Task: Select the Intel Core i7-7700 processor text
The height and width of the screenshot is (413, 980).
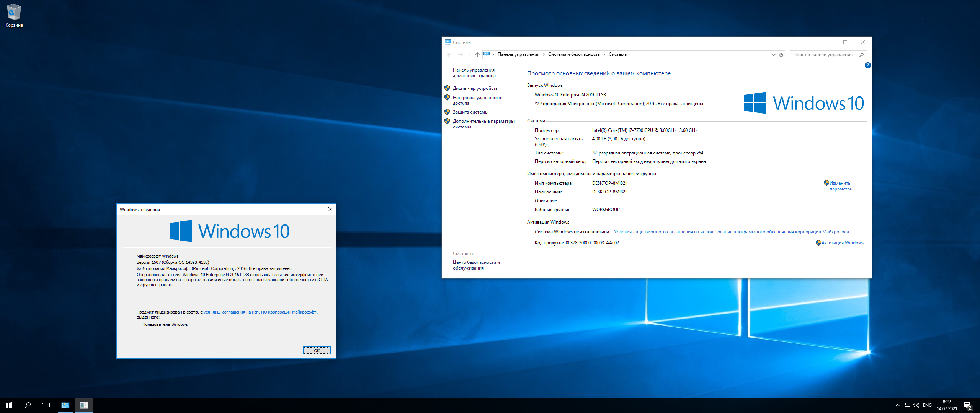Action: tap(644, 130)
